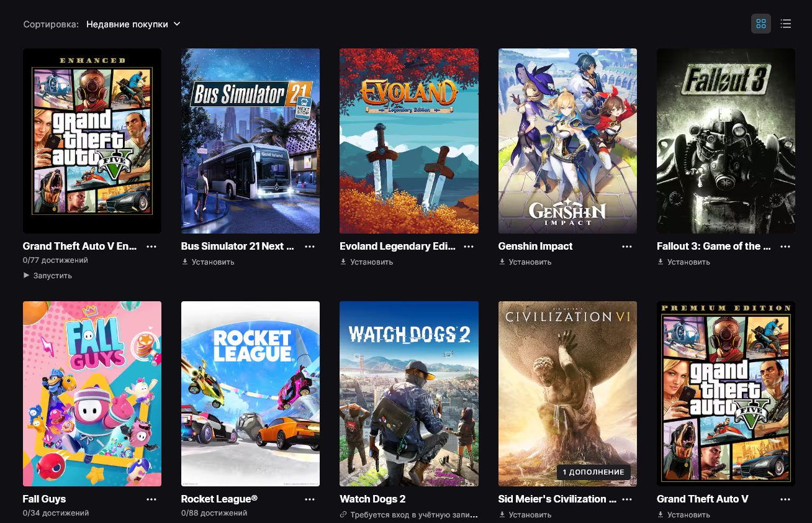Open Genshin Impact cover art
Image resolution: width=812 pixels, height=523 pixels.
(x=567, y=141)
